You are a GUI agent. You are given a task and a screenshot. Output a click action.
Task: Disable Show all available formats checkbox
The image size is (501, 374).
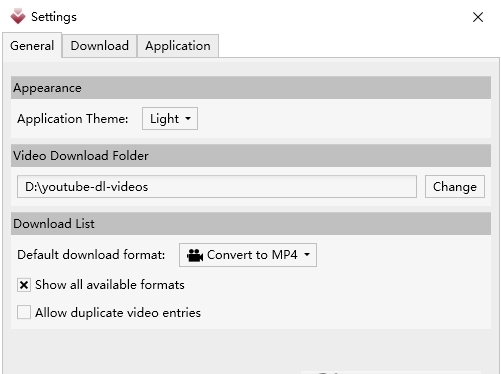24,285
